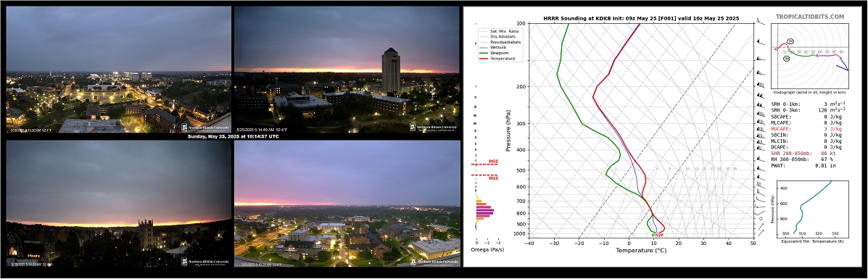Open the webcam view overlooking the lit parking lot
Screen dimensions: 868x279
pyautogui.click(x=118, y=70)
